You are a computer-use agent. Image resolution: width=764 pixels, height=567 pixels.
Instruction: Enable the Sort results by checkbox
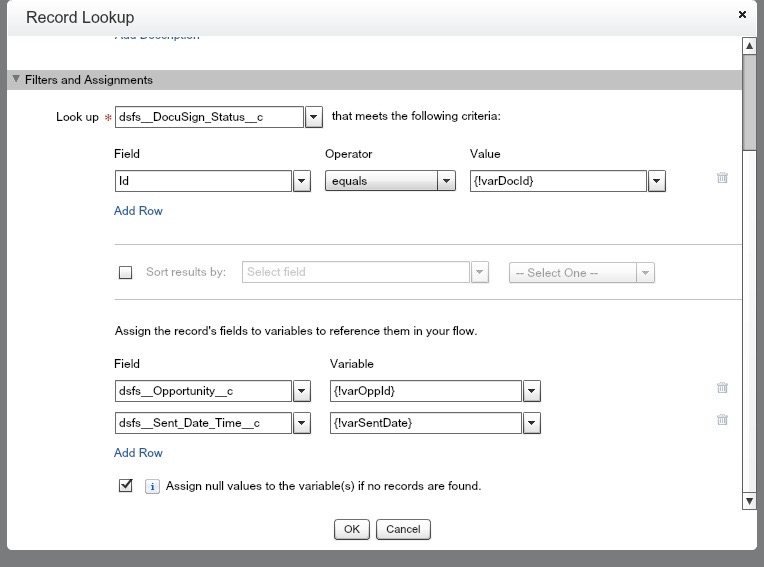click(126, 272)
